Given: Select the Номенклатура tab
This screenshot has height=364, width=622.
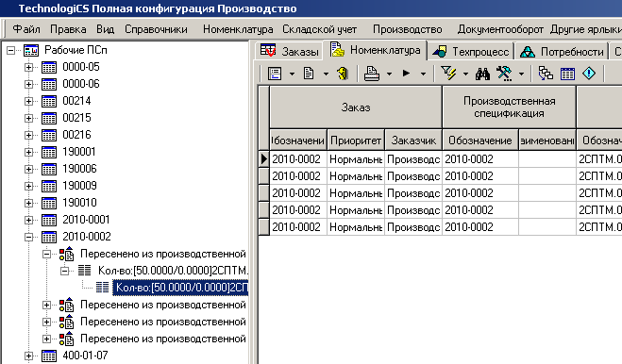Looking at the screenshot, I should (376, 50).
